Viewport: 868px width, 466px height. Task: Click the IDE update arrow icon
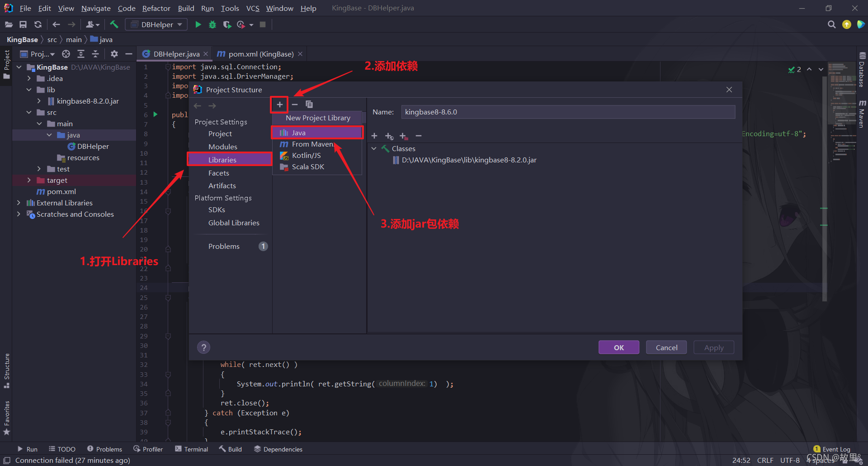point(847,24)
